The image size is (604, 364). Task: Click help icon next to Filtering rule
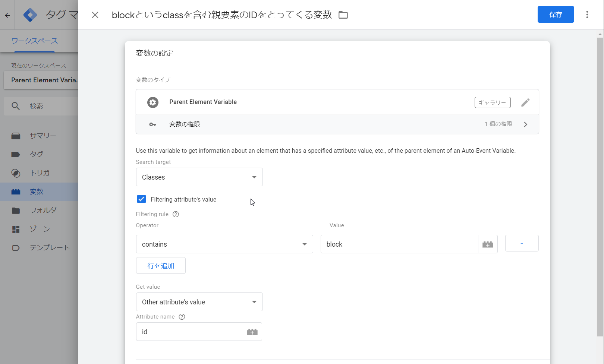click(x=176, y=214)
